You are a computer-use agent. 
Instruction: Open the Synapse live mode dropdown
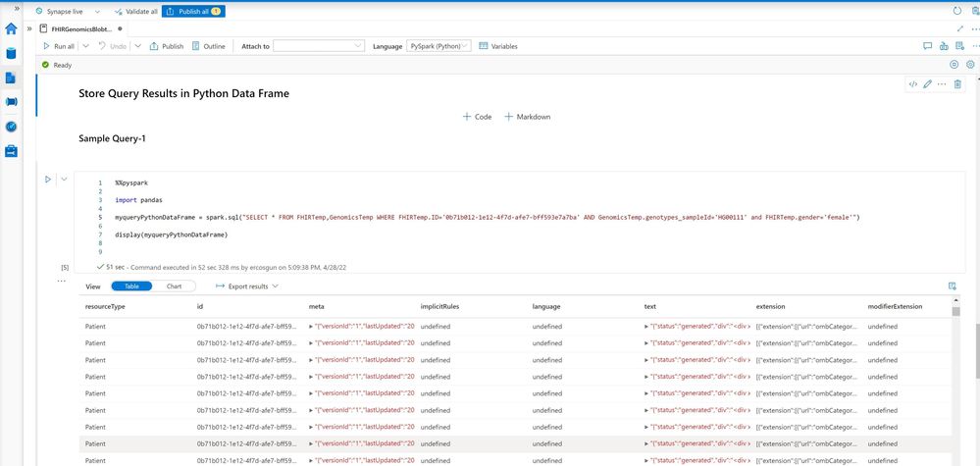coord(97,11)
